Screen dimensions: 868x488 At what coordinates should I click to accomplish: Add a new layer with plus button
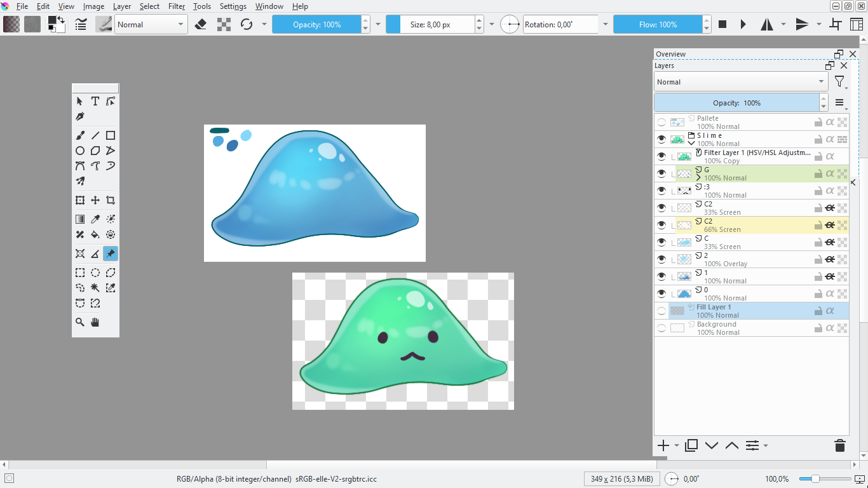tap(663, 445)
